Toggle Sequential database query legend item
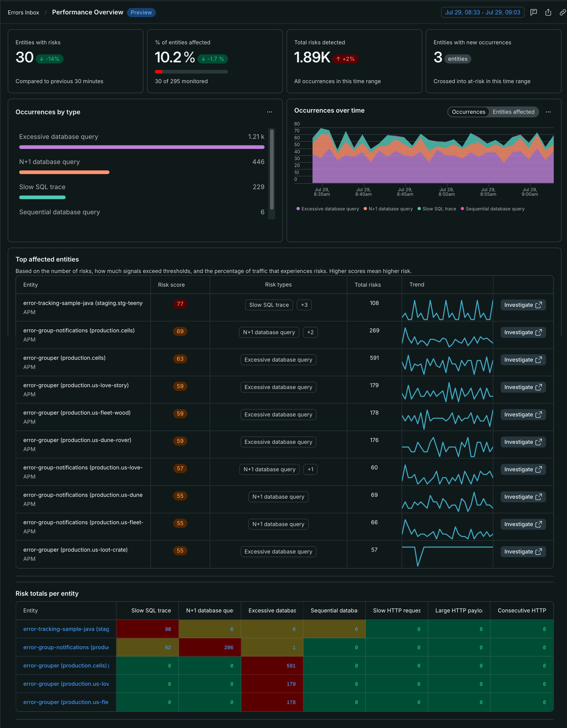This screenshot has height=728, width=567. pyautogui.click(x=493, y=209)
